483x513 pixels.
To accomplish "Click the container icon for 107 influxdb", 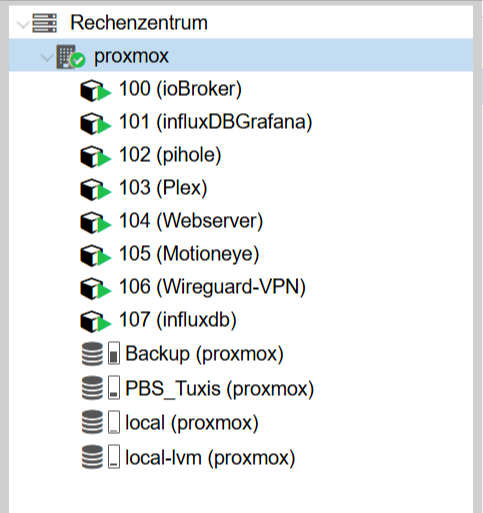I will pos(96,321).
